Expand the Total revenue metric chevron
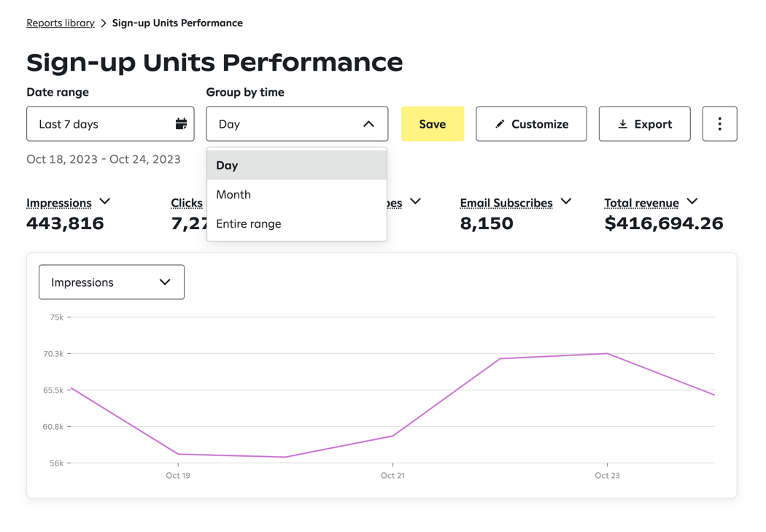Image resolution: width=766 pixels, height=532 pixels. (692, 201)
